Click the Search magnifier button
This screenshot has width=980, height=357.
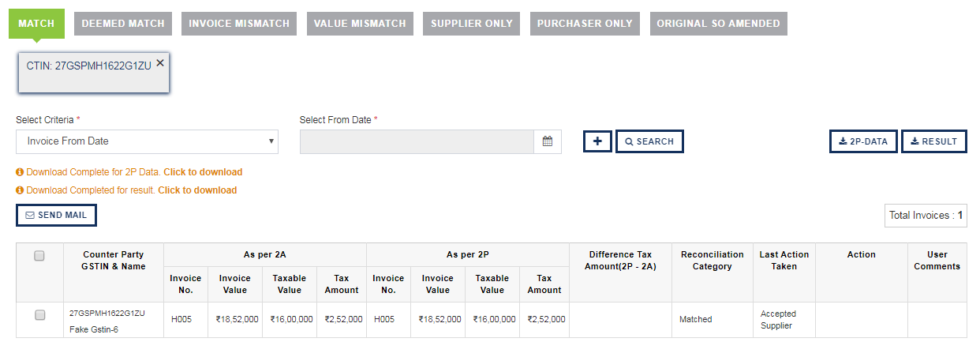click(649, 141)
